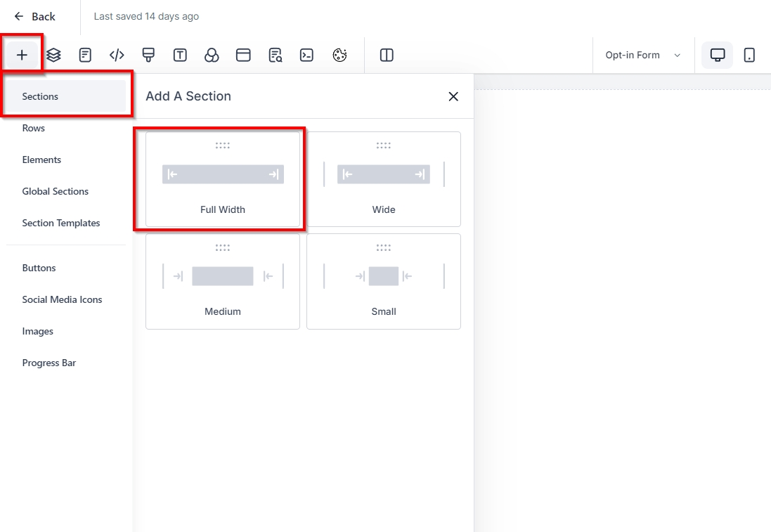The height and width of the screenshot is (532, 771).
Task: Click the popup window icon
Action: [243, 55]
